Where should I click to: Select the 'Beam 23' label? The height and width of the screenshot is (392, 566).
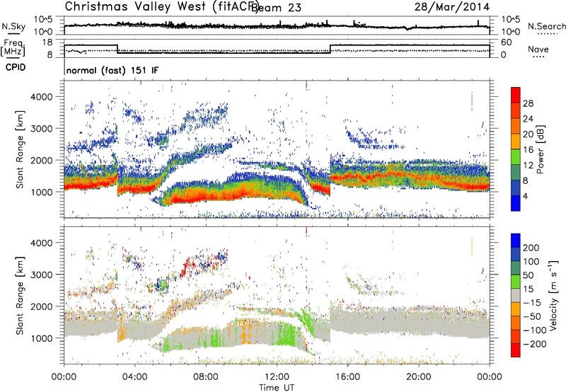tap(276, 7)
